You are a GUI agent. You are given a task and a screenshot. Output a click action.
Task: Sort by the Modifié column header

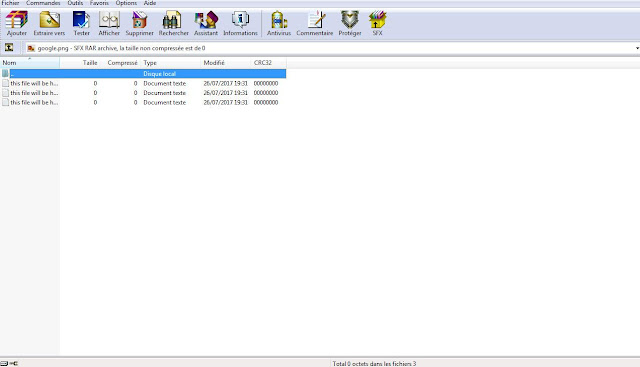(226, 63)
